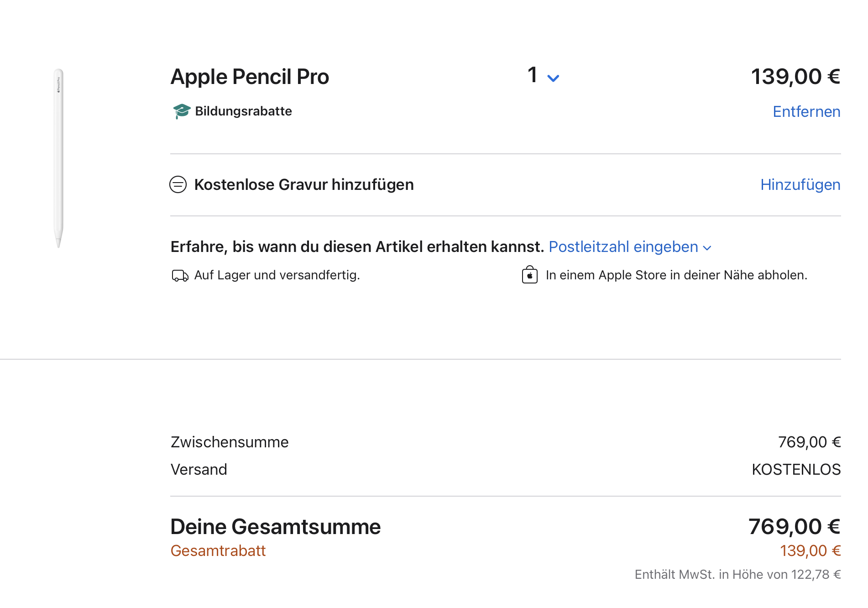This screenshot has width=868, height=608.
Task: Click the graduation cap icon beside Bildungsrabatte
Action: coord(181,111)
